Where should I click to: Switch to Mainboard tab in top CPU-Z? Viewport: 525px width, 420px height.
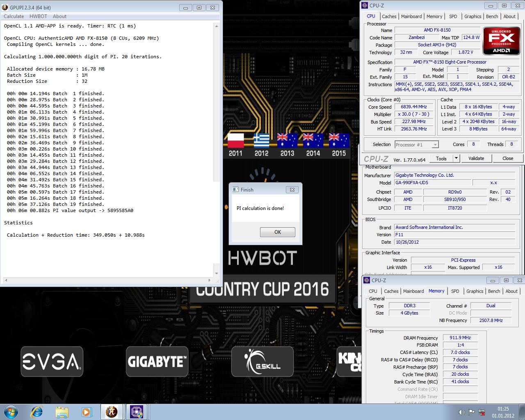(x=411, y=16)
